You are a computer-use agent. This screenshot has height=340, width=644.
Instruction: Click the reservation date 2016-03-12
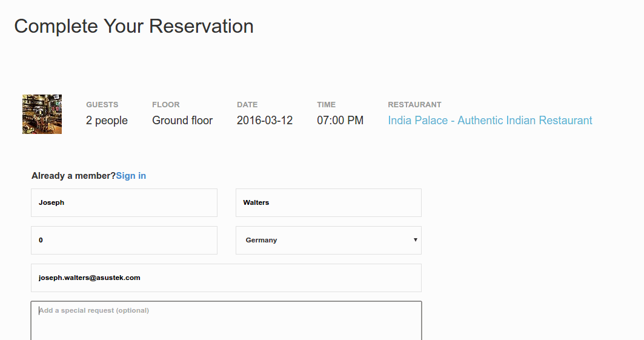265,121
